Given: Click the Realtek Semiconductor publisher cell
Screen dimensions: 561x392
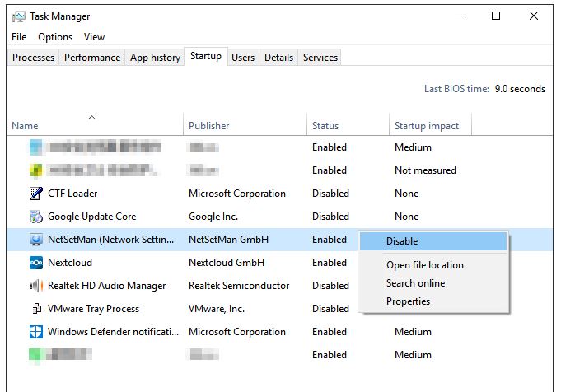Looking at the screenshot, I should click(x=239, y=286).
